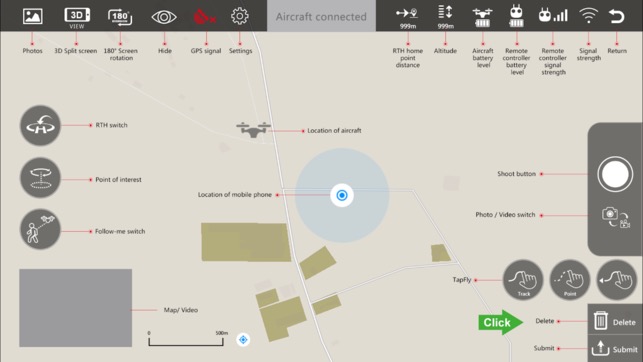Select the TapFly Point mode

(x=570, y=280)
